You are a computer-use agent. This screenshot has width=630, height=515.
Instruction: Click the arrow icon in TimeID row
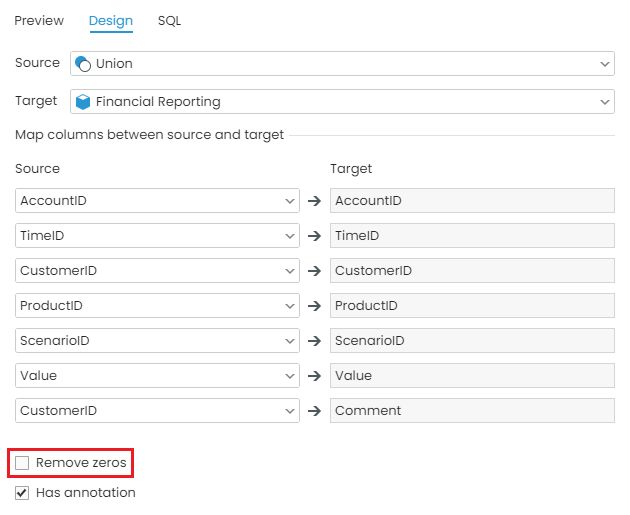[x=315, y=235]
